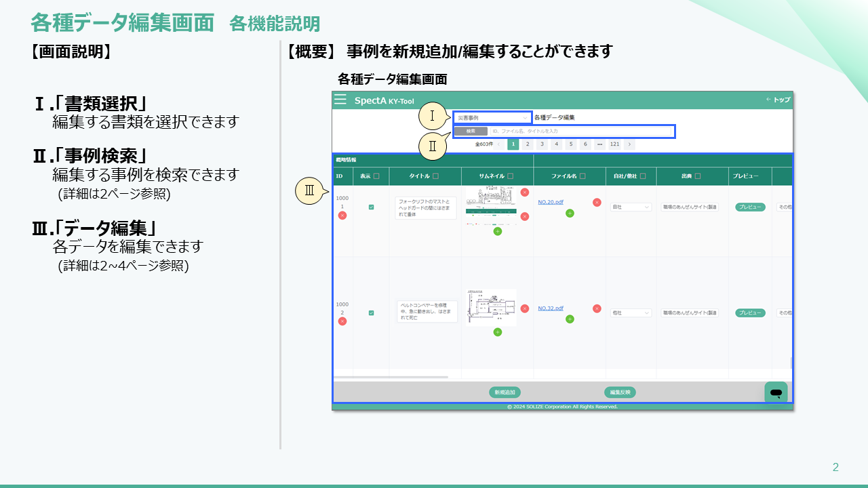
Task: Open the NO.20.pdf file link
Action: pos(551,202)
